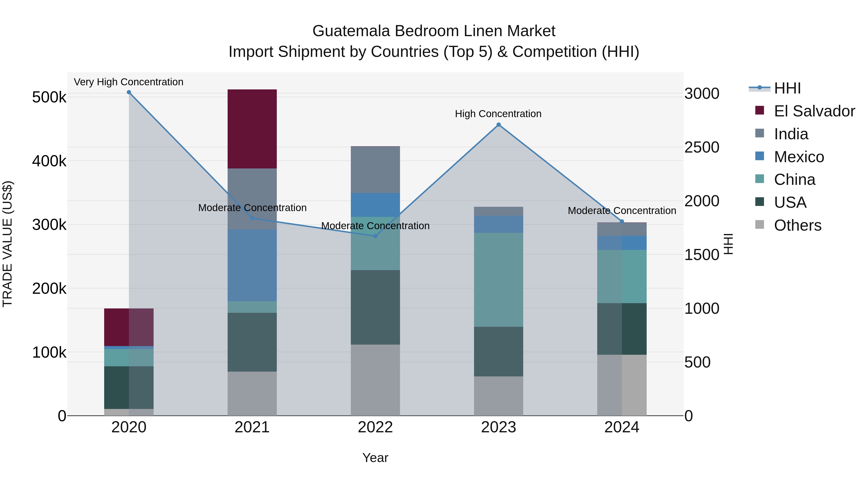868x488 pixels.
Task: Click the 2023 x-axis label
Action: click(499, 427)
